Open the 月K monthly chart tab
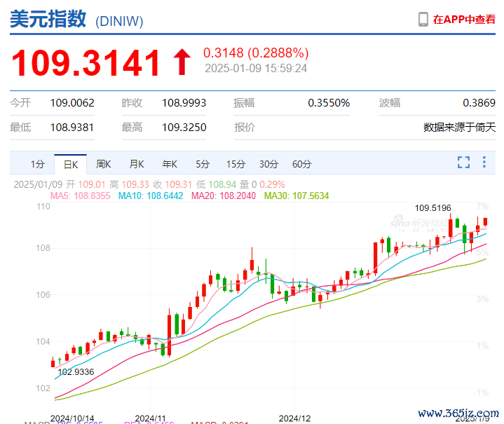Screen dimensions: 504x424 [137, 165]
